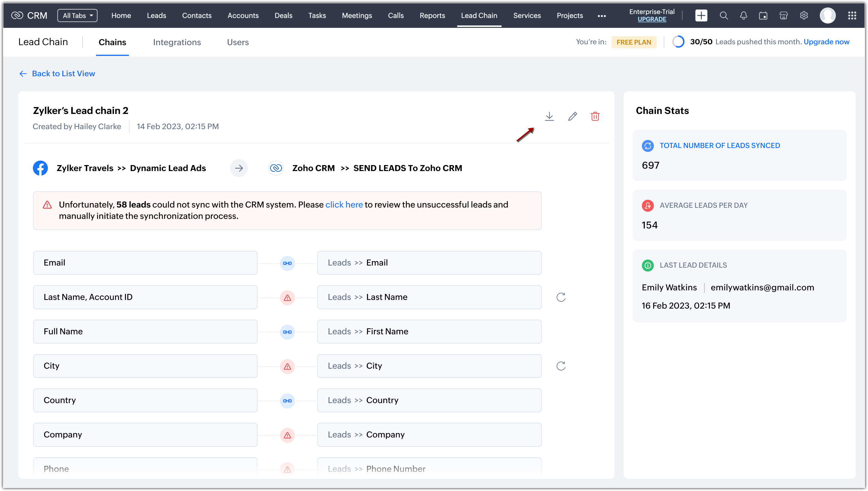
Task: Click the plus create icon
Action: pos(701,16)
